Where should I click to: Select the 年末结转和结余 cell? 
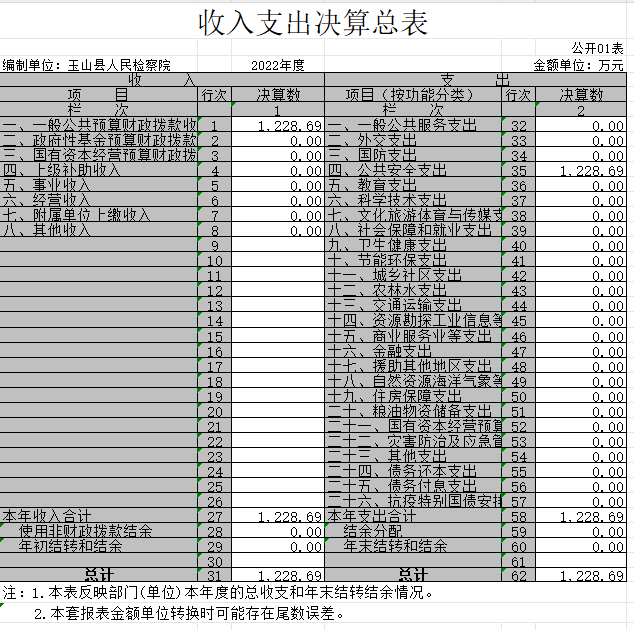[x=413, y=545]
